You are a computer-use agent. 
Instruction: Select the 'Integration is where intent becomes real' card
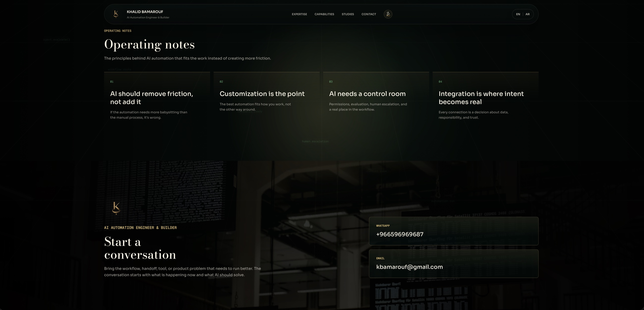(485, 100)
